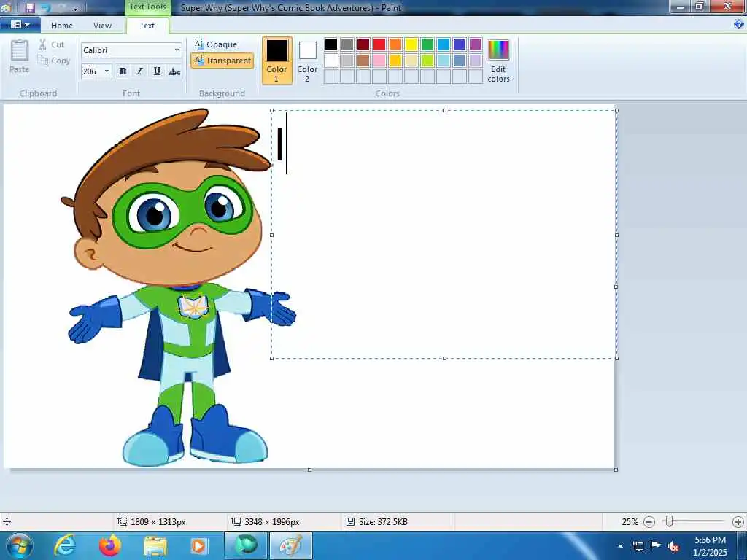Open the View ribbon tab
The width and height of the screenshot is (747, 560).
(102, 26)
